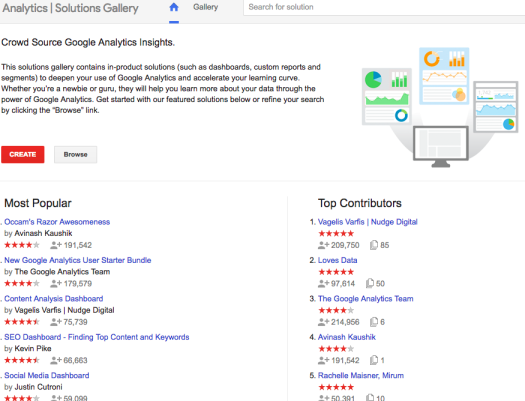The image size is (525, 401).
Task: Click document icon beside Avinash Kaushik's count 1
Action: click(x=374, y=360)
